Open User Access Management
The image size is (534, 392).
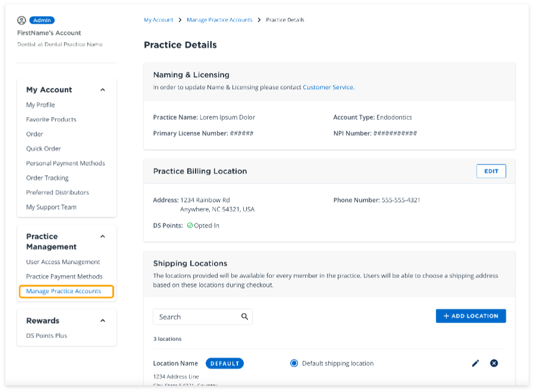pos(63,262)
